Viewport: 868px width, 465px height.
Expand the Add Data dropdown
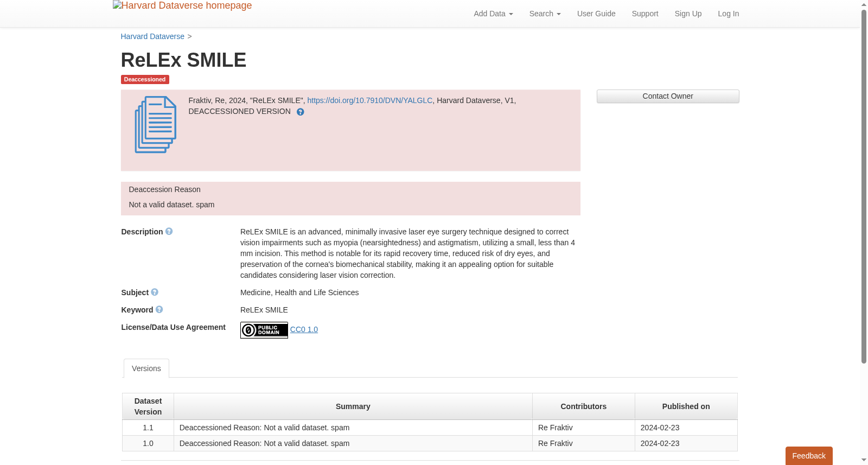493,14
